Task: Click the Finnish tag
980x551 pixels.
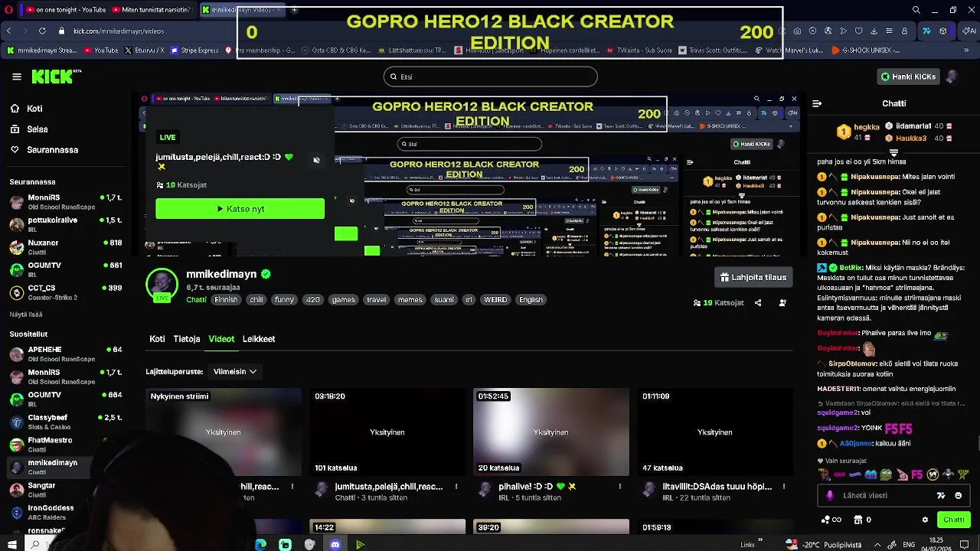Action: [x=226, y=300]
